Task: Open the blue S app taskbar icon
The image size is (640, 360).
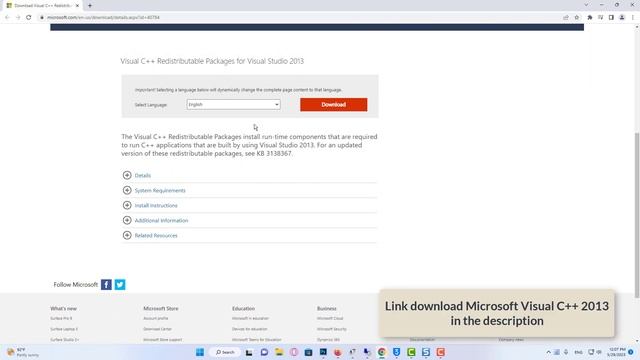Action: (426, 352)
